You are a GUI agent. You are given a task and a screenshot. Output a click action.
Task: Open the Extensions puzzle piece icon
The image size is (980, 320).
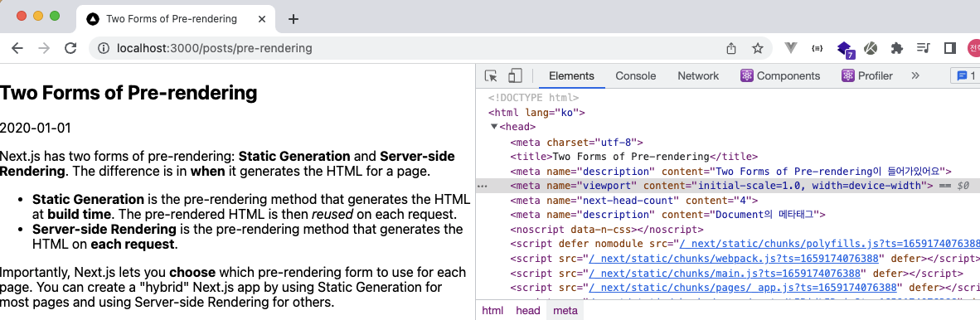click(897, 48)
